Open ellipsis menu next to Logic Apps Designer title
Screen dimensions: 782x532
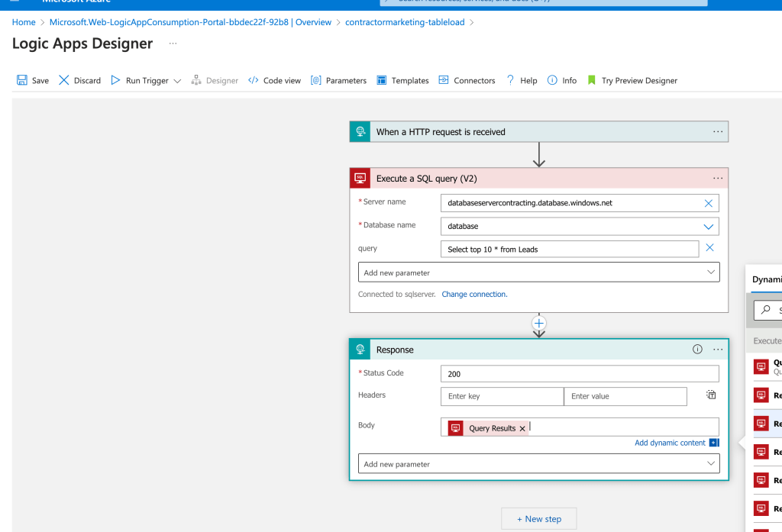point(173,44)
